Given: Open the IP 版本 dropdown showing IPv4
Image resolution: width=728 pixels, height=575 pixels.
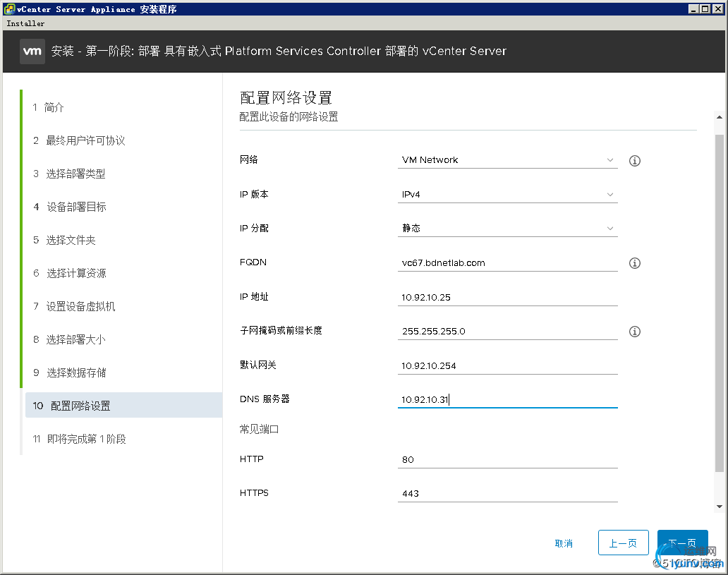Looking at the screenshot, I should (x=507, y=194).
